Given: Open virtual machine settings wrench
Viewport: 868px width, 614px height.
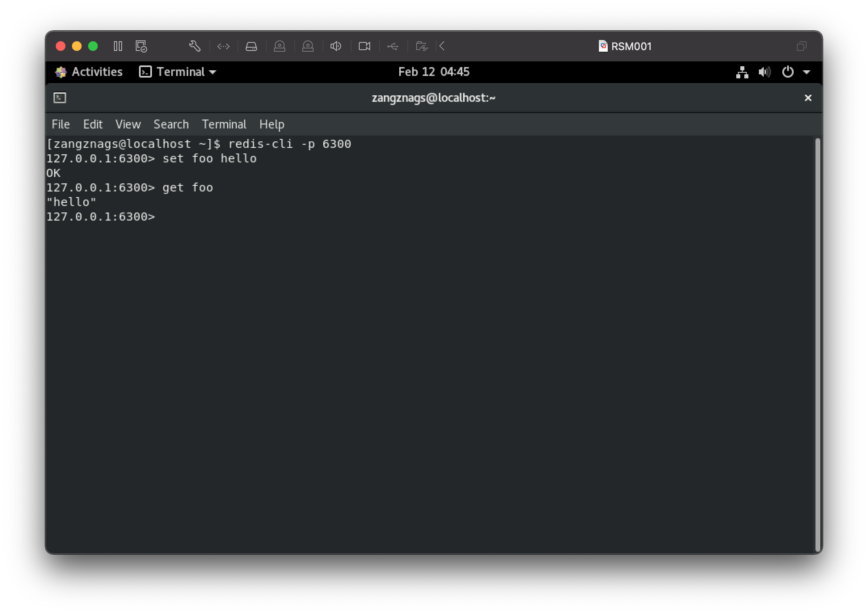Looking at the screenshot, I should 195,46.
